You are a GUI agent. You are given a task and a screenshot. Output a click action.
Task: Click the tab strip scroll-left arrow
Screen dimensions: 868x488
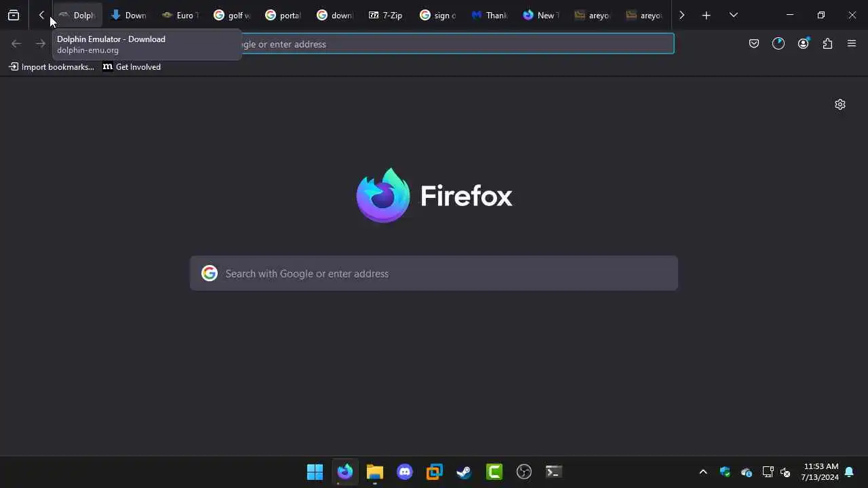coord(41,15)
